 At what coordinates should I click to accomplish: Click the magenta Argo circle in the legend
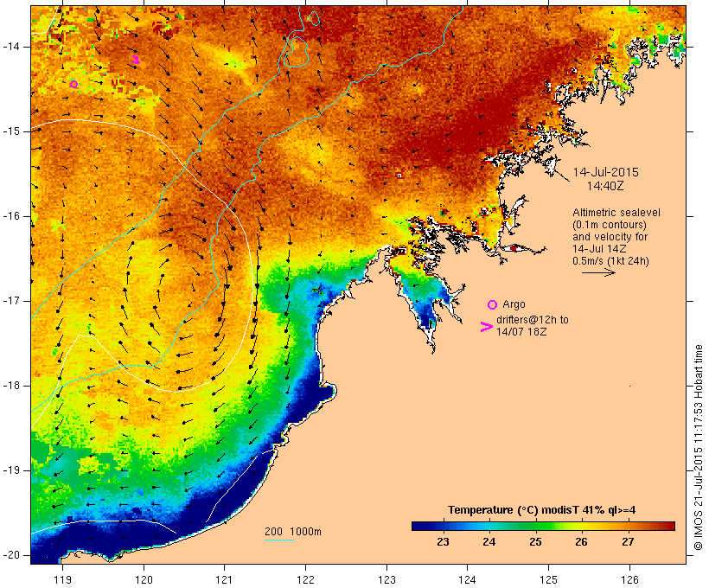492,305
